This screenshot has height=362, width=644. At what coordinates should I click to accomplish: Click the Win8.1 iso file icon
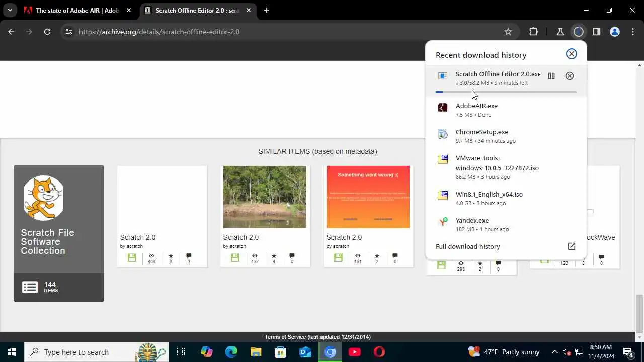(x=443, y=196)
